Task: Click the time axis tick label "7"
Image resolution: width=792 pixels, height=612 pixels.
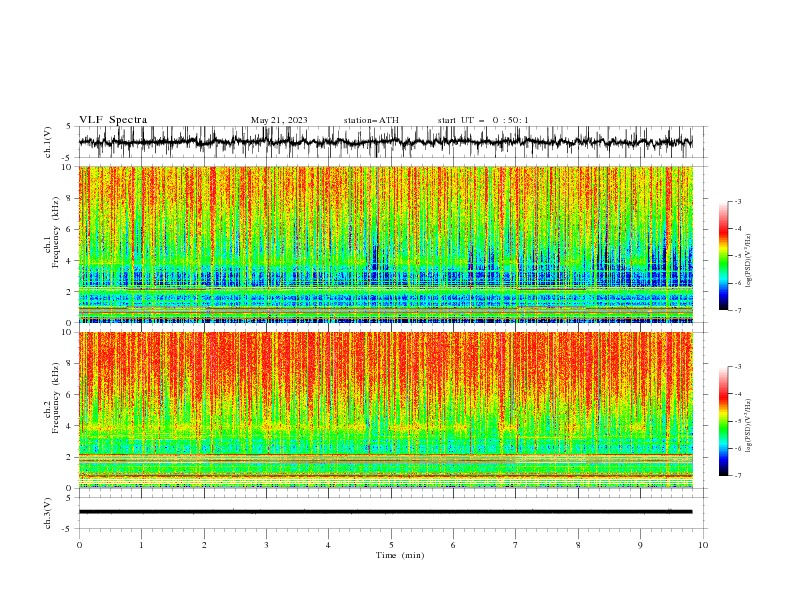Action: point(516,545)
